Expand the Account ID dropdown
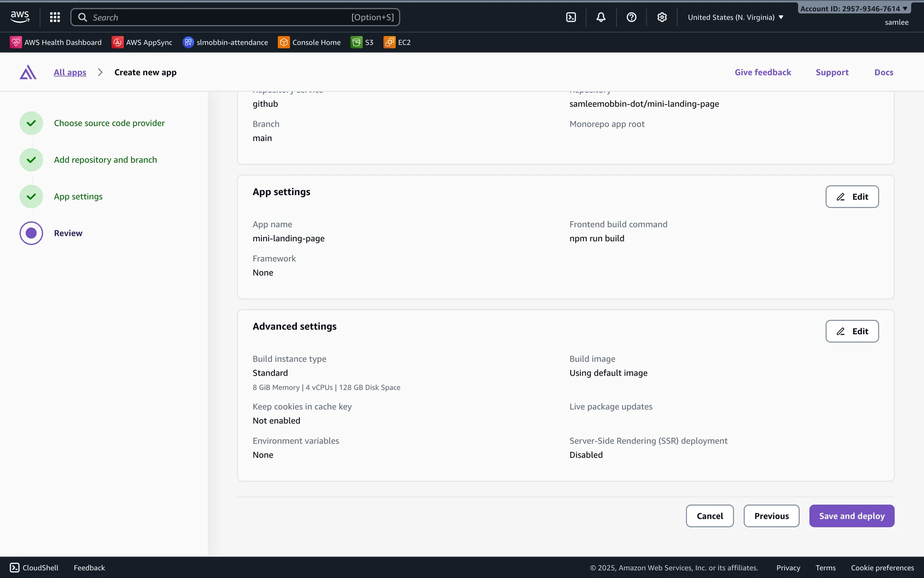 (853, 9)
